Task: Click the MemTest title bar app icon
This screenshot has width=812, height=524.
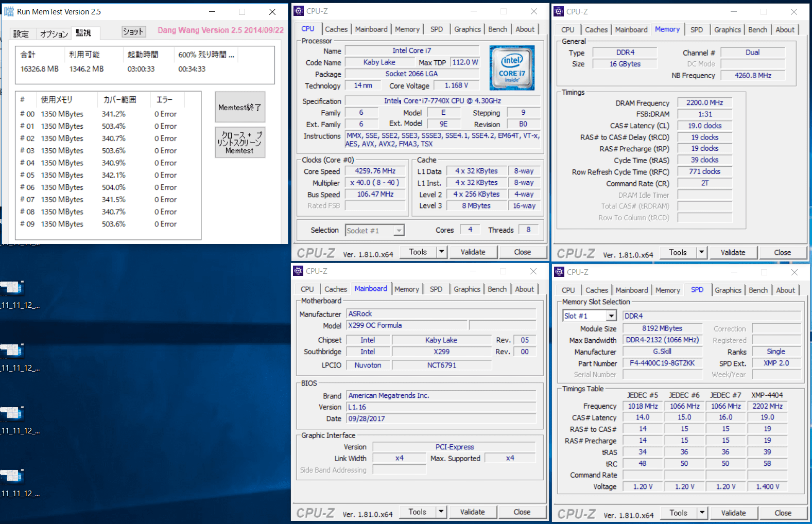Action: coord(9,12)
